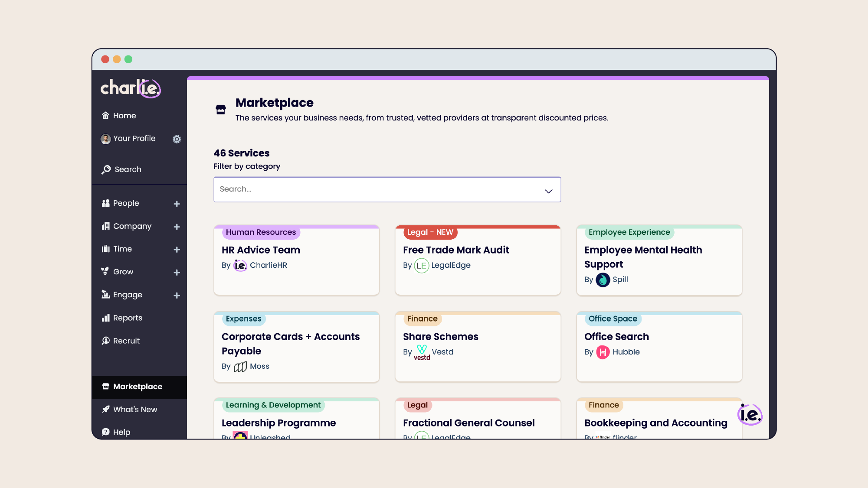Click the Charlie logo in sidebar
The image size is (868, 488).
coord(131,88)
